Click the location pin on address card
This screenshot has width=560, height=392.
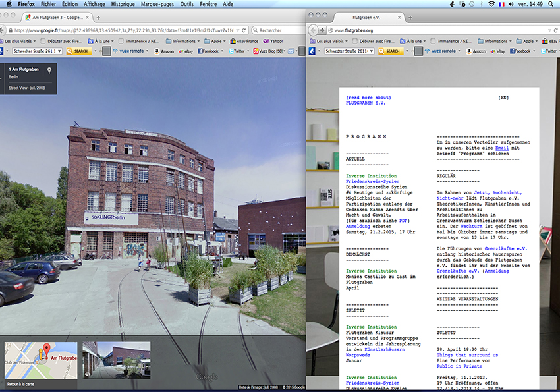coord(49,70)
